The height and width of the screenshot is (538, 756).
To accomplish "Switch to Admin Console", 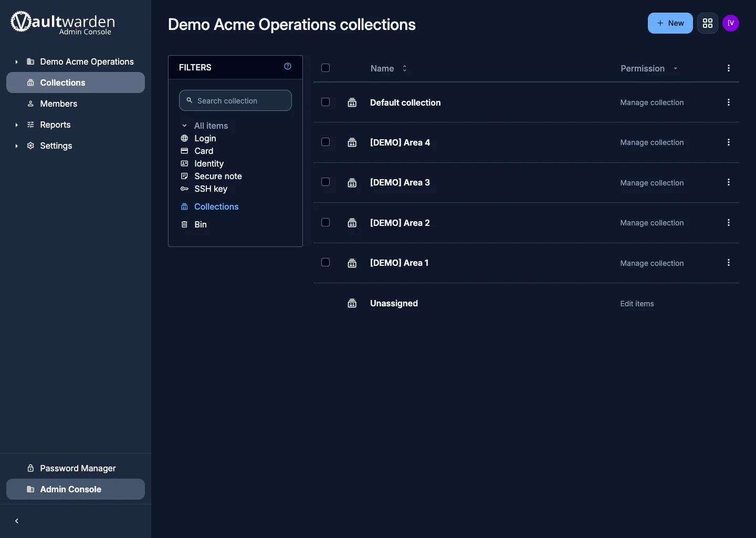I will [76, 489].
